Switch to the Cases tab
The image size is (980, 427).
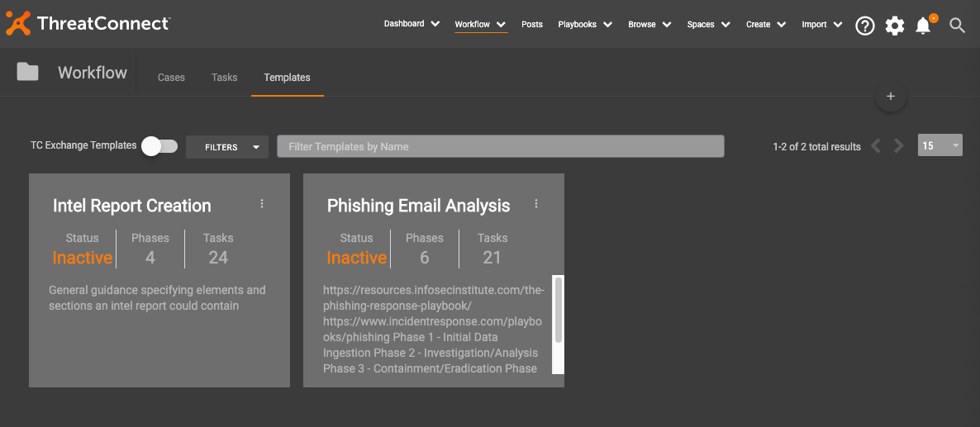coord(171,78)
